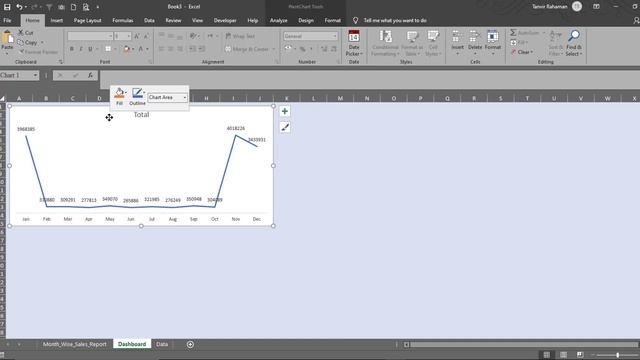Viewport: 640px width, 360px height.
Task: Click the Print Preview icon in Quick Access Toolbar
Action: (86, 7)
